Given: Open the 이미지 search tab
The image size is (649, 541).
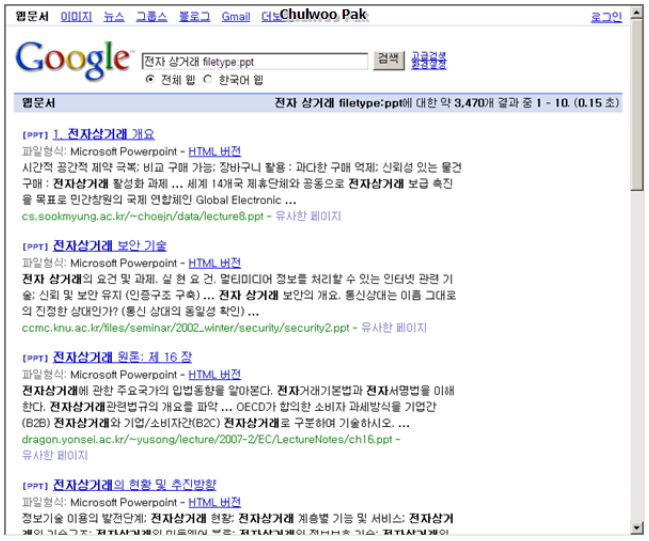Looking at the screenshot, I should click(x=76, y=17).
